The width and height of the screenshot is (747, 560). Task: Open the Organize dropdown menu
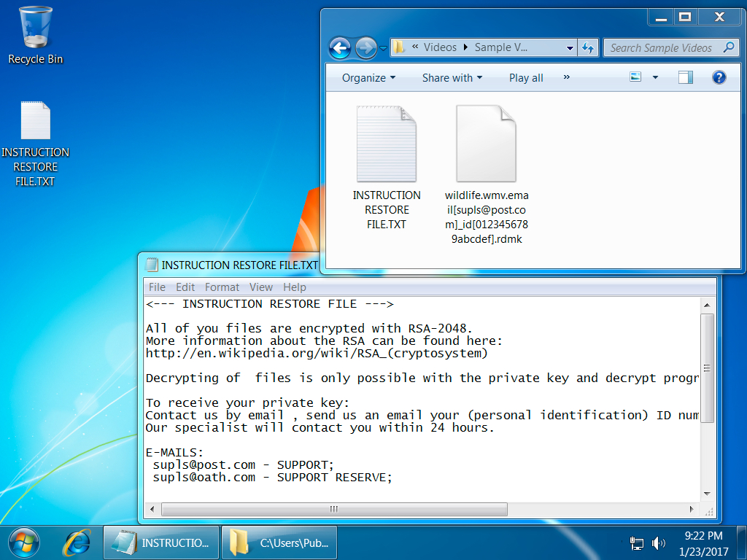pos(368,77)
